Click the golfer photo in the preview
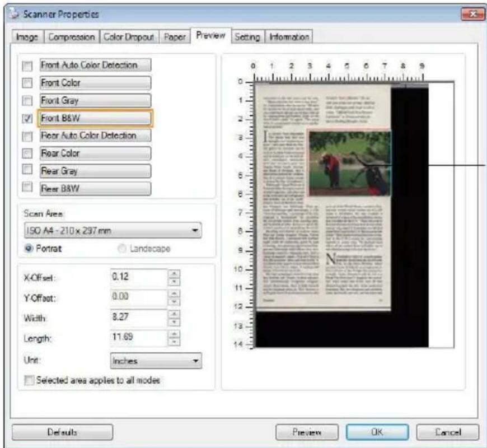 (350, 164)
